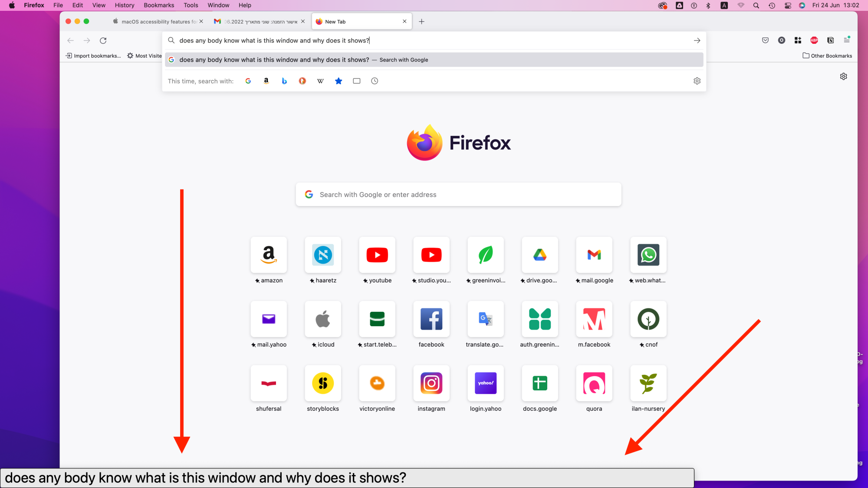The height and width of the screenshot is (488, 868).
Task: Click the Go arrow in the address bar
Action: (x=697, y=40)
